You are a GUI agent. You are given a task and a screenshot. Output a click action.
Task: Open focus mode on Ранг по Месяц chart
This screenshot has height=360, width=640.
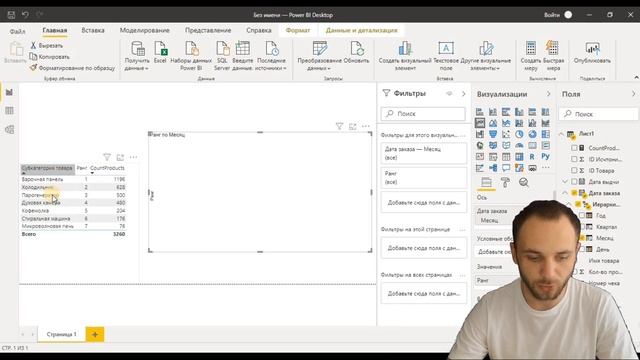point(353,127)
